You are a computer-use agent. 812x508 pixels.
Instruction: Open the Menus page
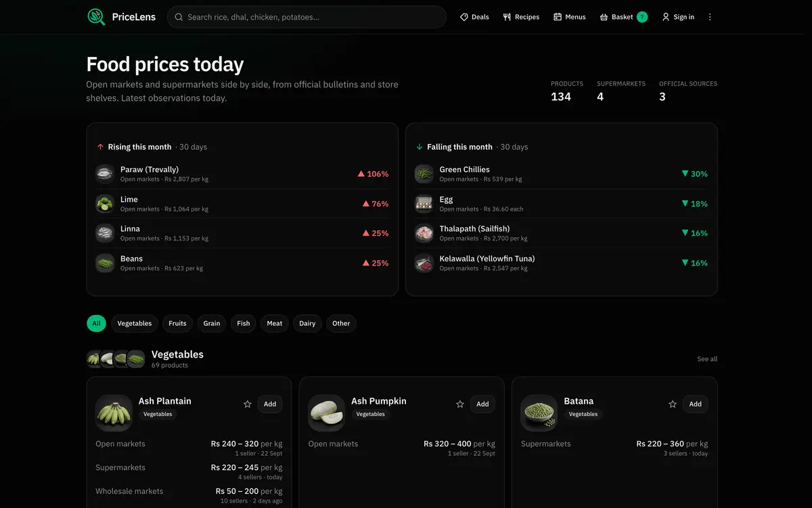570,17
